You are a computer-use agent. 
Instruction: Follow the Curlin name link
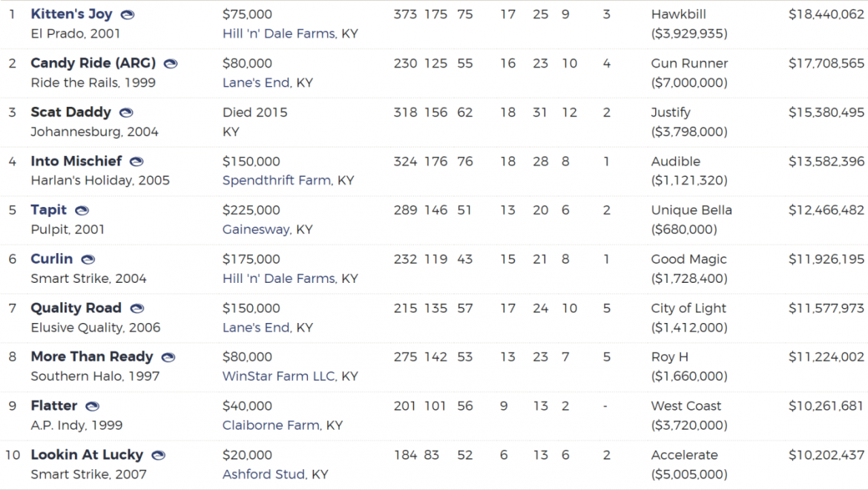pos(51,258)
